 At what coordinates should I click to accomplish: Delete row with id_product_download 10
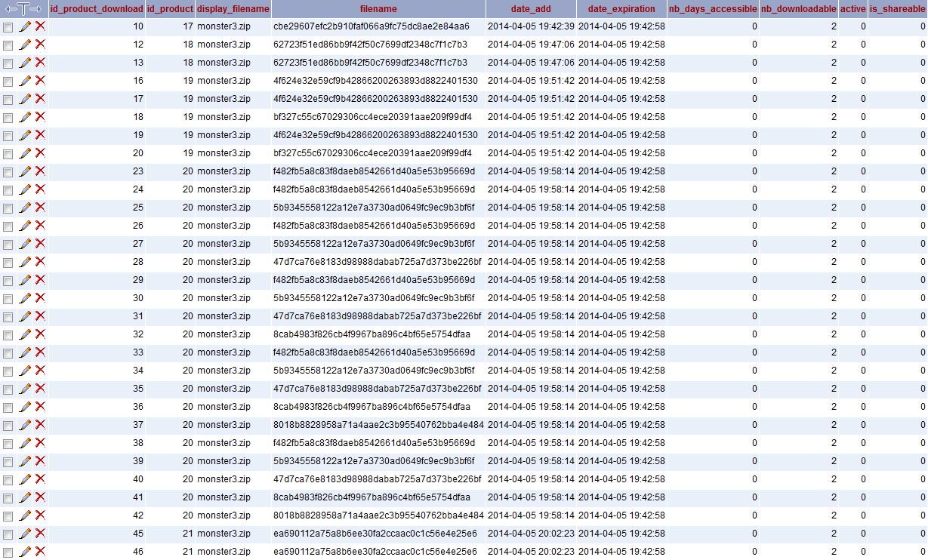[40, 26]
